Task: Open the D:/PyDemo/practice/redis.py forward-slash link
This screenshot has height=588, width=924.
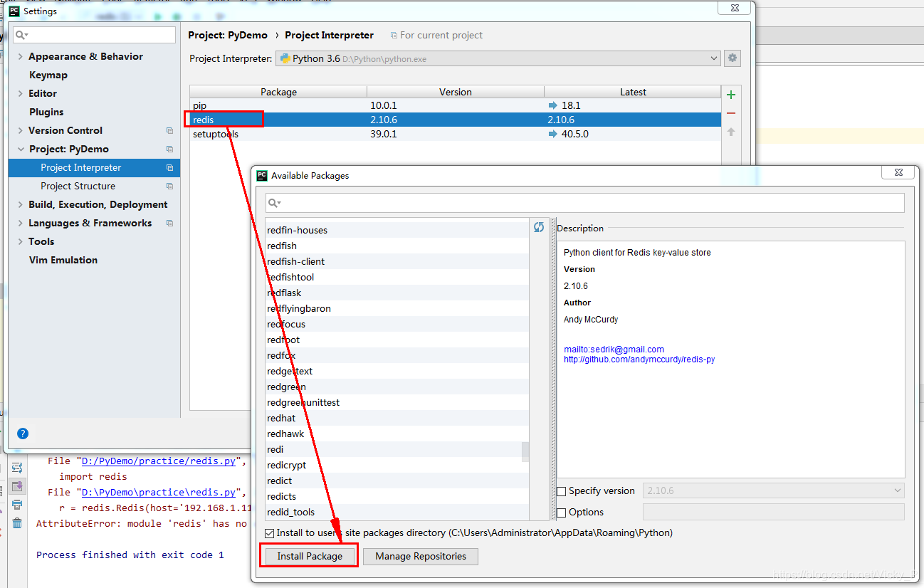Action: pos(159,461)
